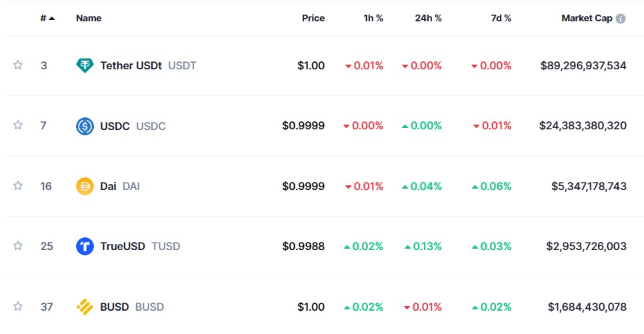644x334 pixels.
Task: Add Tether USDt to watchlist with star
Action: coord(17,65)
